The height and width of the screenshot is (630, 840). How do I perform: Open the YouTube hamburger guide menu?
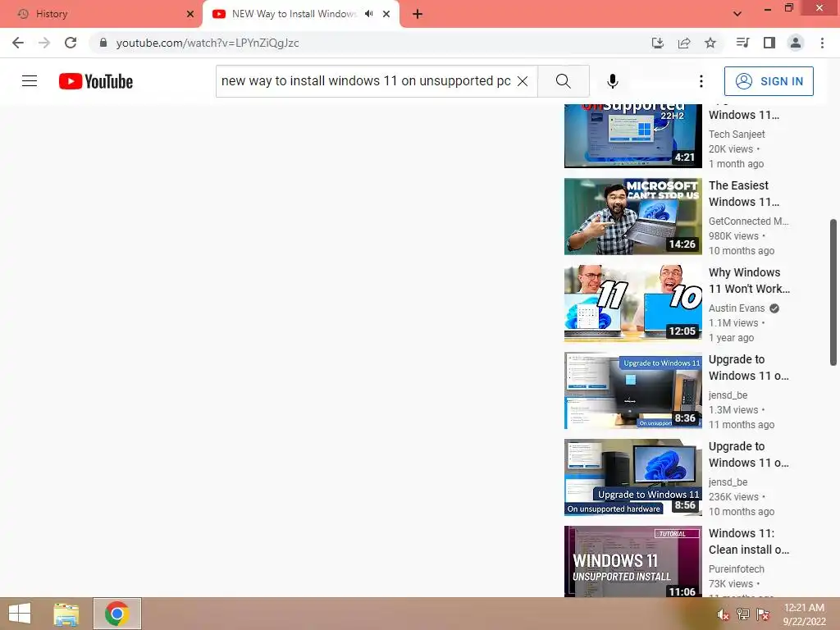click(x=30, y=81)
